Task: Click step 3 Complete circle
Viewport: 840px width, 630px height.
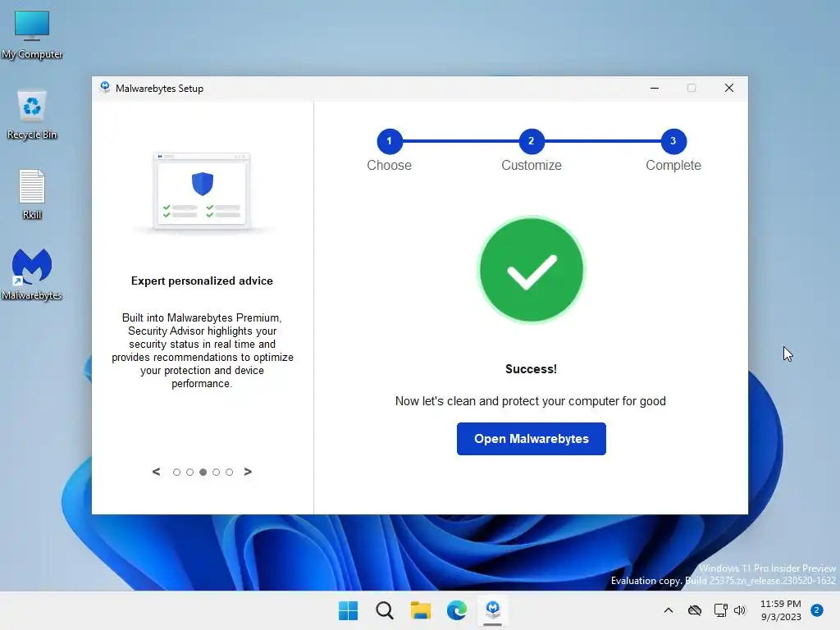Action: (673, 141)
